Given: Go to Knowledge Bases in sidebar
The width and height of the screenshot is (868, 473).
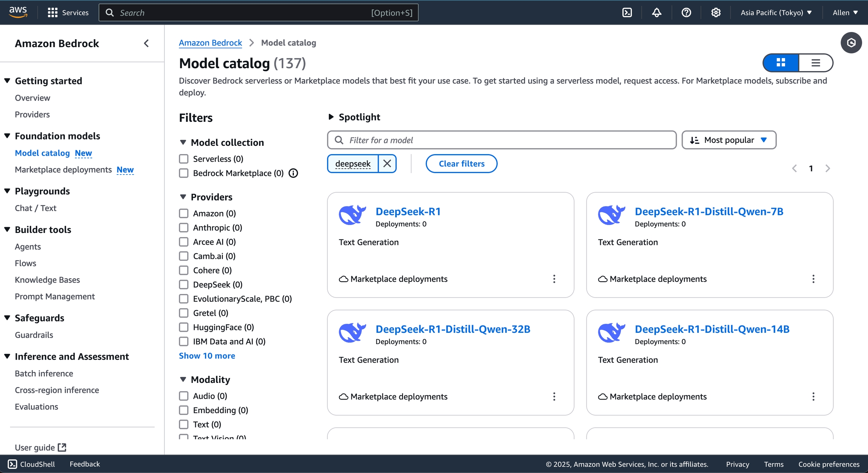Looking at the screenshot, I should pos(47,280).
